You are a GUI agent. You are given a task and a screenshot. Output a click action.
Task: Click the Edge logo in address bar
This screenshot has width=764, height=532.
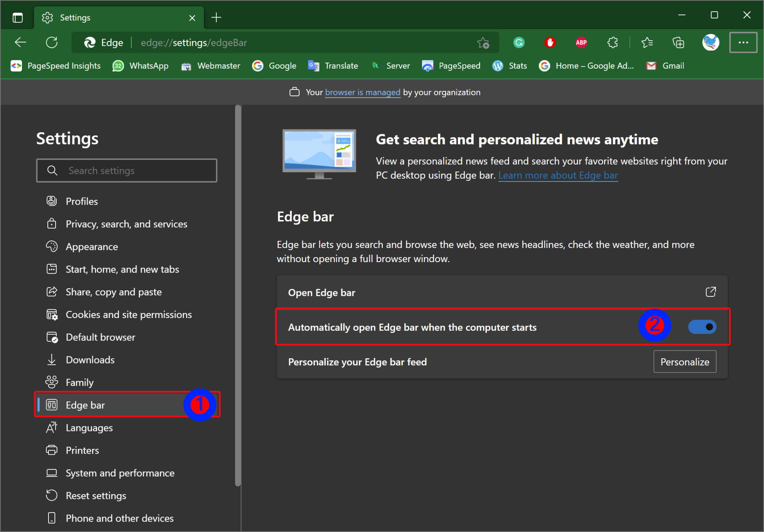click(90, 43)
